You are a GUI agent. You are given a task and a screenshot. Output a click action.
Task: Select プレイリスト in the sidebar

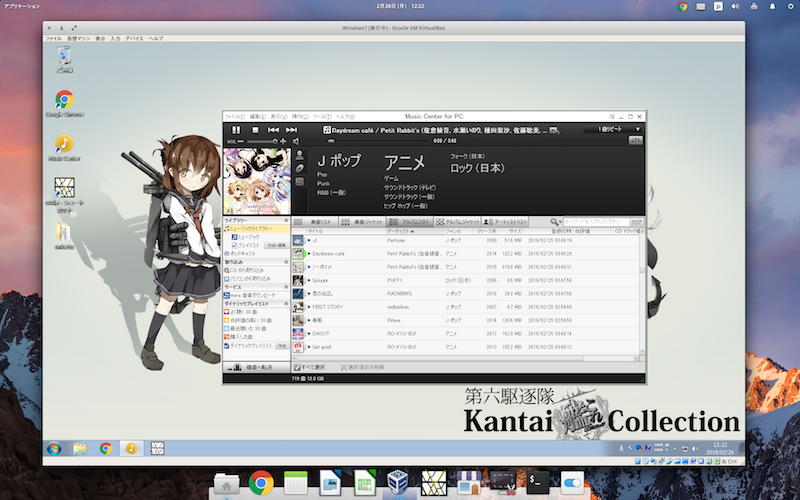click(x=246, y=245)
